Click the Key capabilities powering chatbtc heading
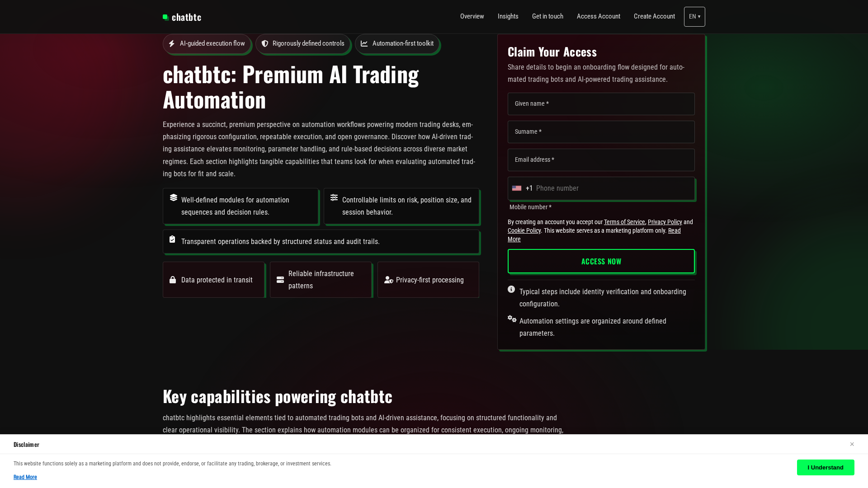This screenshot has width=868, height=488. 278,396
